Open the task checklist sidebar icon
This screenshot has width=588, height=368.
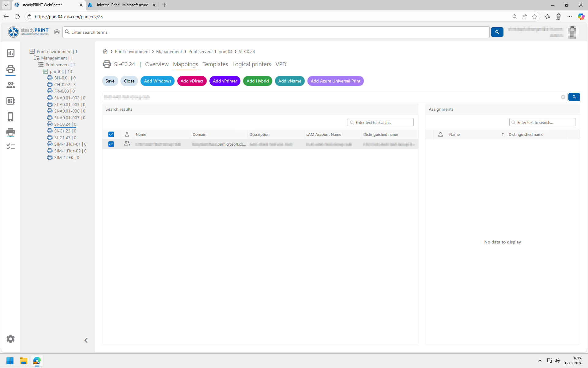click(10, 147)
